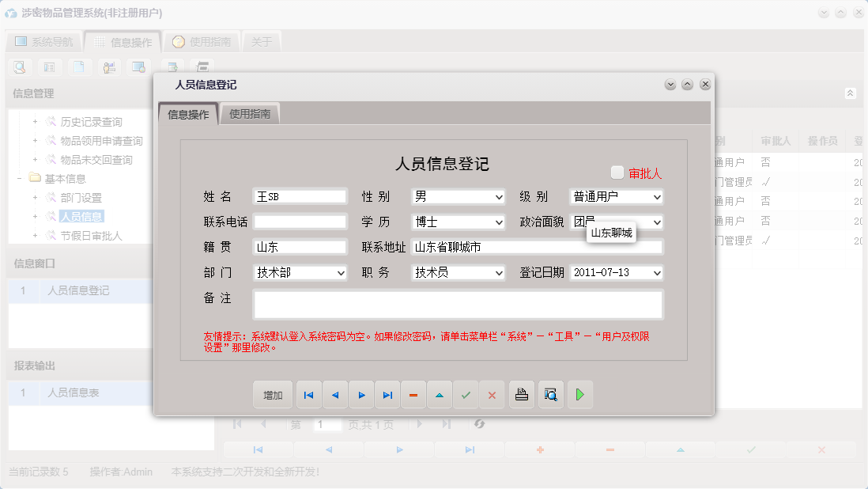Switch to the 系统导航 tab
The image size is (868, 489).
point(46,42)
